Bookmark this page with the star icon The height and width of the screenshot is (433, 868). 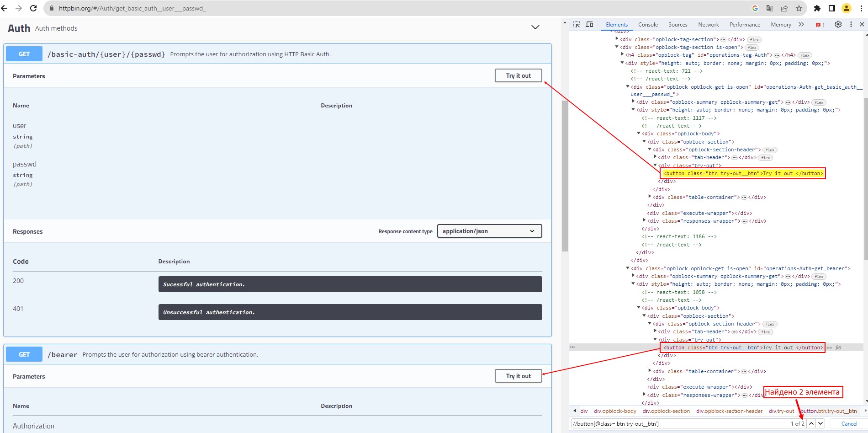coord(799,8)
